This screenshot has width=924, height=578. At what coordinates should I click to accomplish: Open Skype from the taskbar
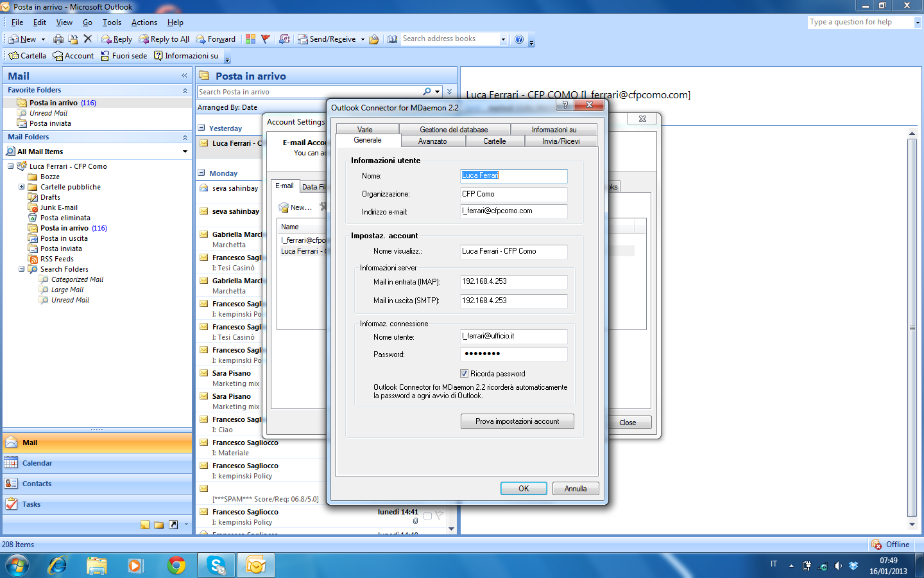click(216, 565)
